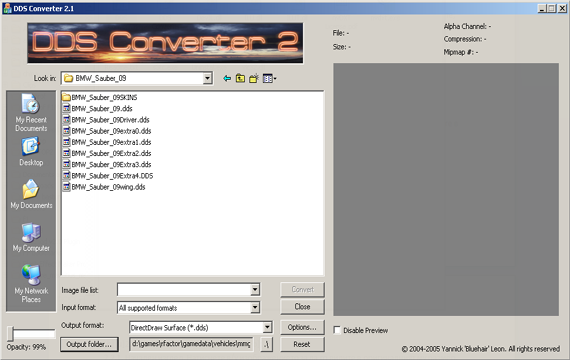Viewport: 570px width, 360px height.
Task: Open My Recent Documents shortcut
Action: click(31, 113)
